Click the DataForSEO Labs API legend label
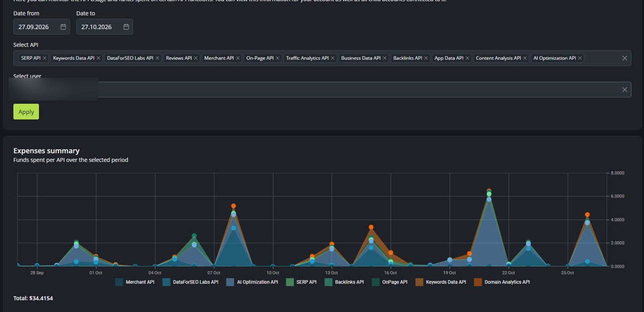This screenshot has width=644, height=312. point(196,282)
